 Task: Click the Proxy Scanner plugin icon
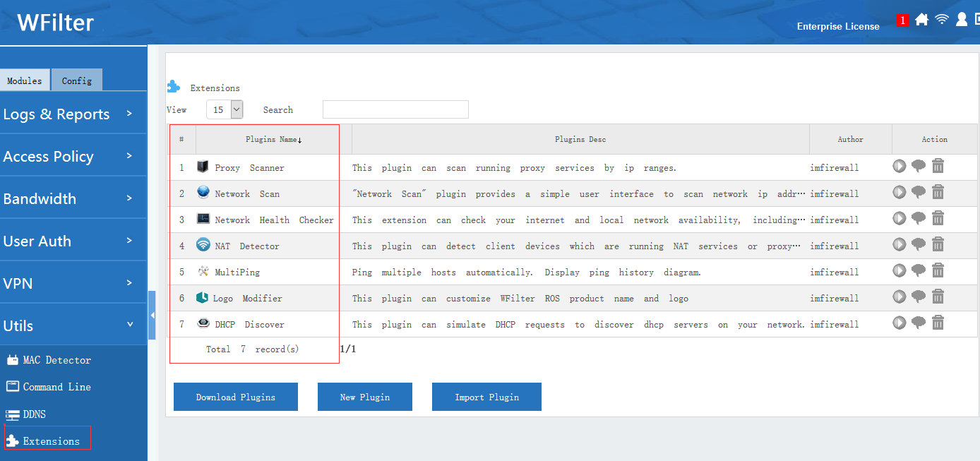click(x=203, y=167)
